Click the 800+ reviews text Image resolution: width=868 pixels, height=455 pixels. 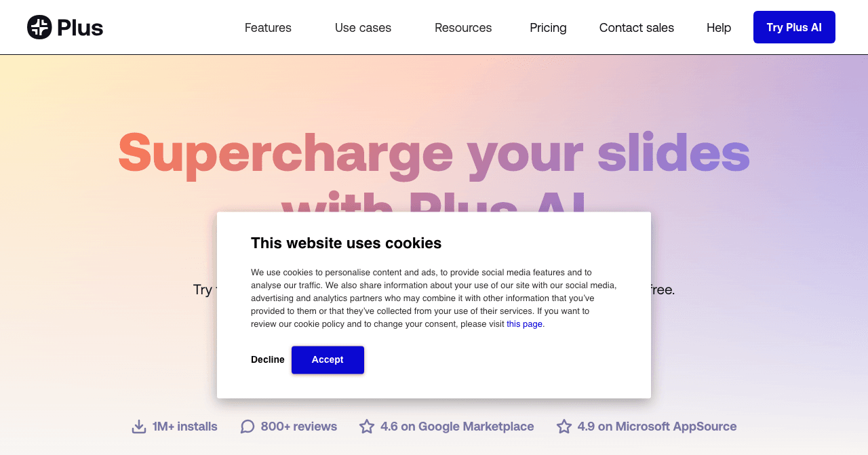[x=299, y=427]
